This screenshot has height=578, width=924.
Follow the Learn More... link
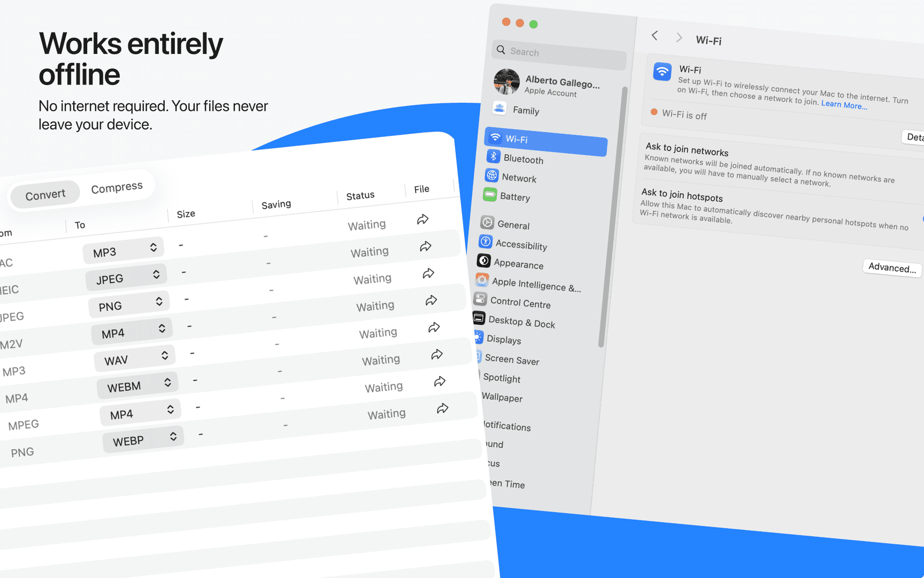[x=844, y=105]
